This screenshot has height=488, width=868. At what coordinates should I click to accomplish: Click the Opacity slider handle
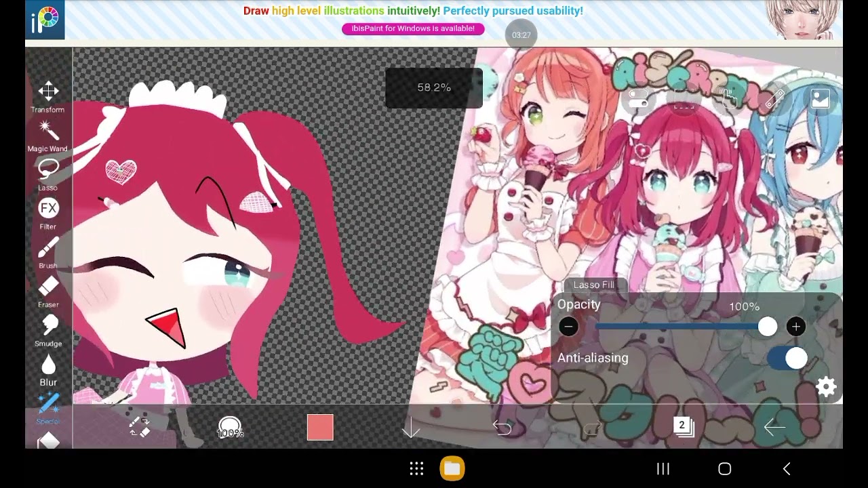(768, 327)
